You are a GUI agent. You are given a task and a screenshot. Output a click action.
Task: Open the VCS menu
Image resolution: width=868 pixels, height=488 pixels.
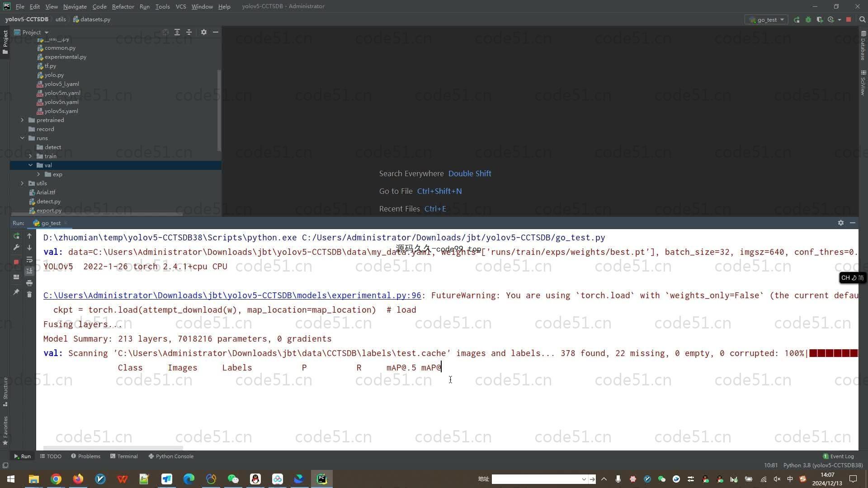pos(181,6)
